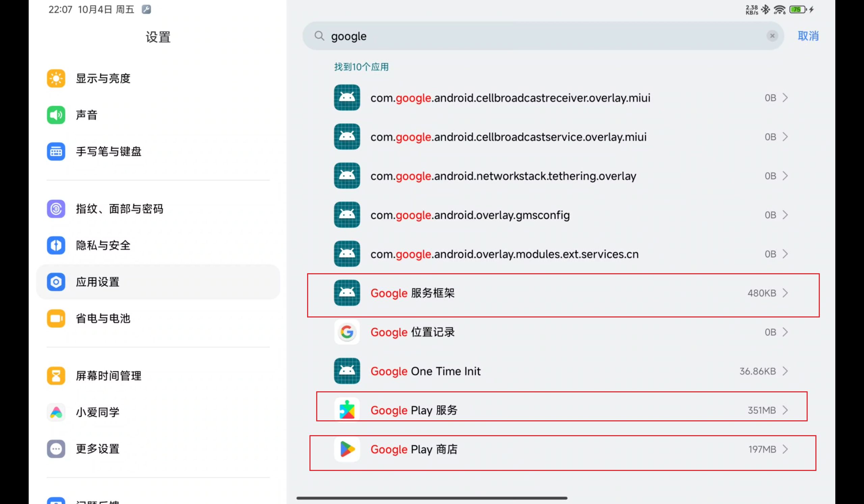
Task: Tap the Xiao Ai assistant icon
Action: click(x=56, y=412)
